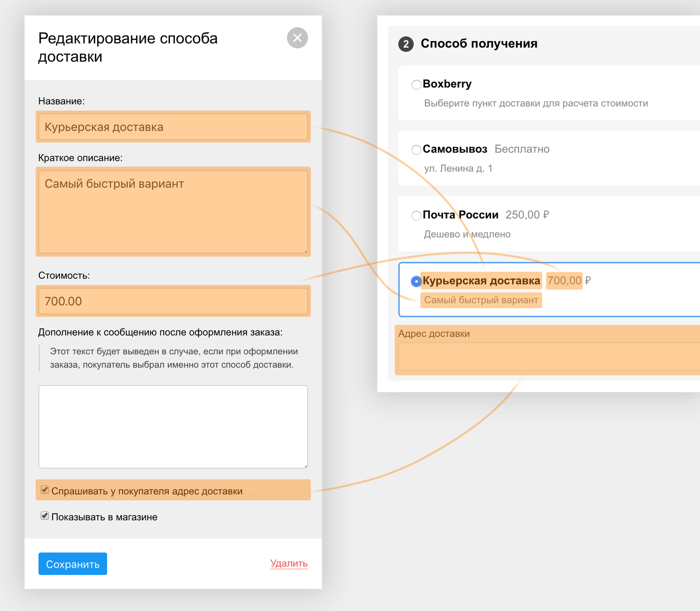Enable asking buyer for delivery address checkbox
The image size is (700, 611).
coord(45,490)
